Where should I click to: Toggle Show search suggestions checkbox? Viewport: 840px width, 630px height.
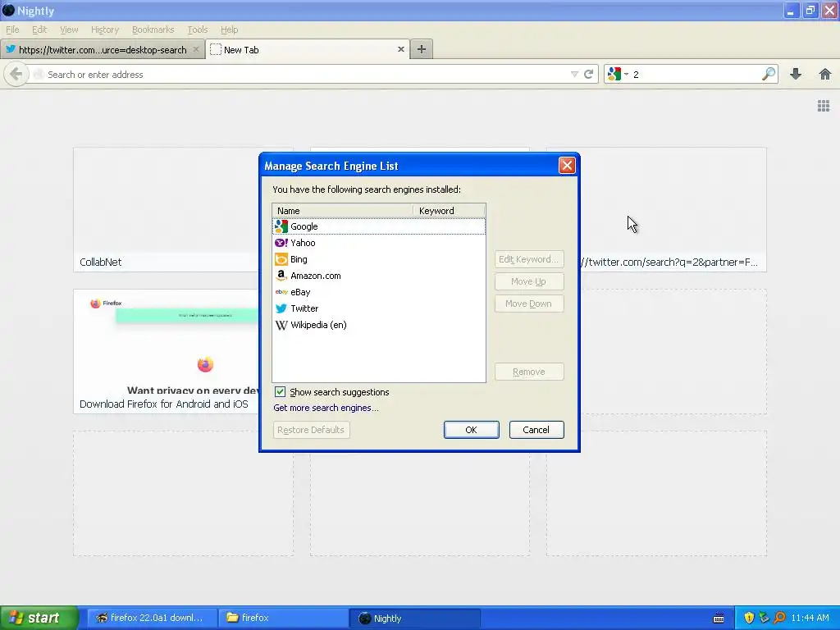(x=280, y=391)
